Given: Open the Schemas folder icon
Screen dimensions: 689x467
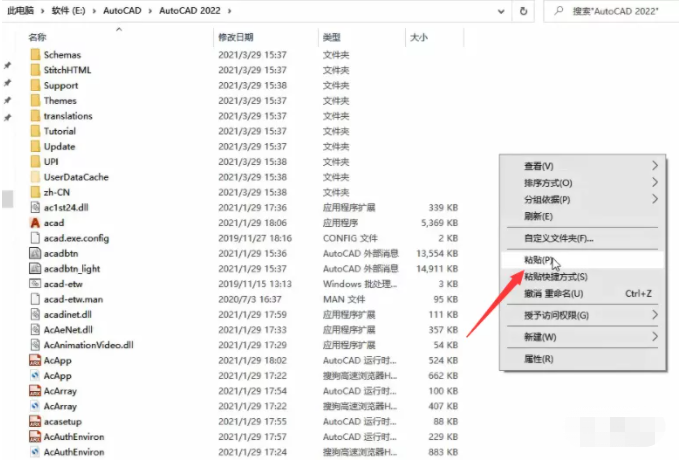Looking at the screenshot, I should [35, 55].
